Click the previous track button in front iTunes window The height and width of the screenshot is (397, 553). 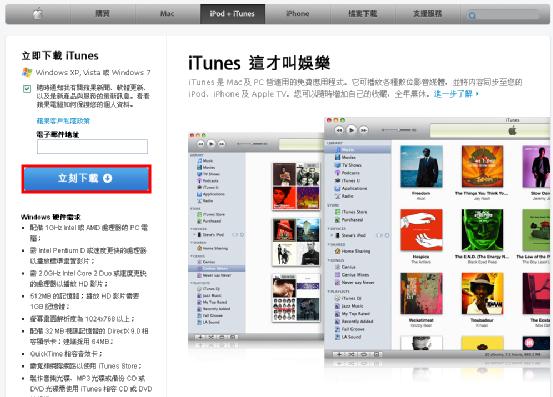tap(339, 130)
